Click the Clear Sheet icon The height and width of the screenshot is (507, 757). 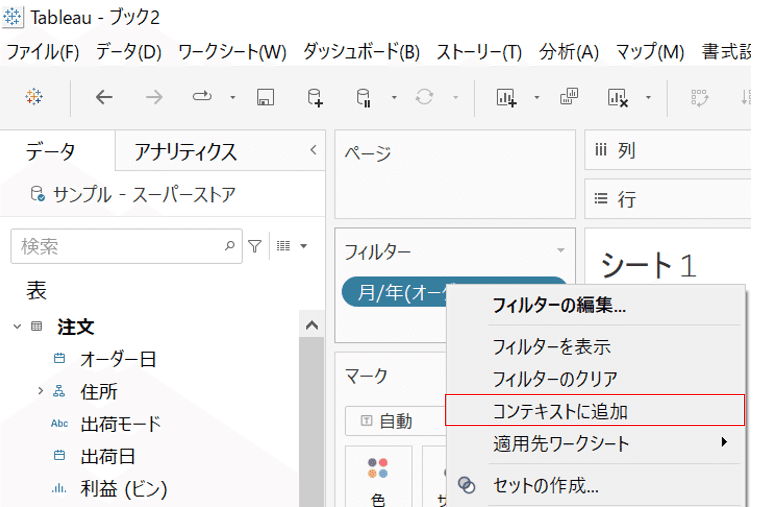click(617, 98)
